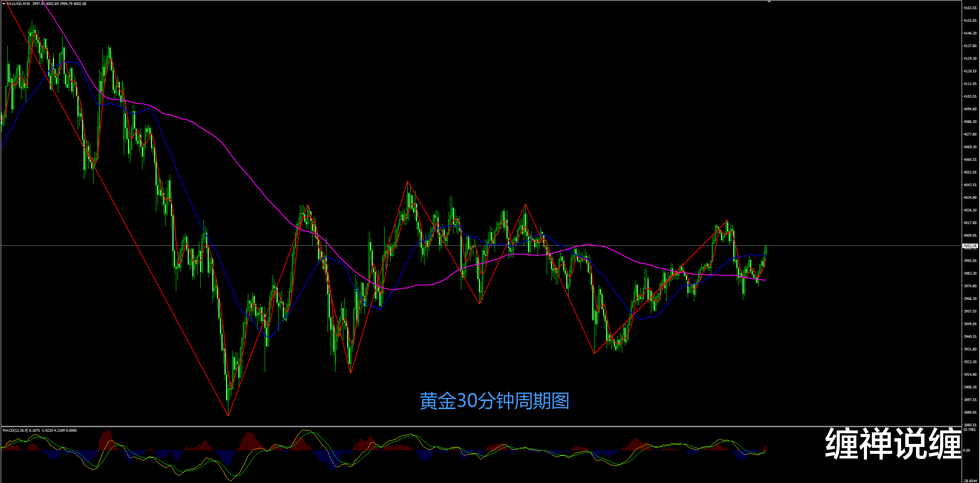Click the 4052.05 price scale label

(970, 172)
